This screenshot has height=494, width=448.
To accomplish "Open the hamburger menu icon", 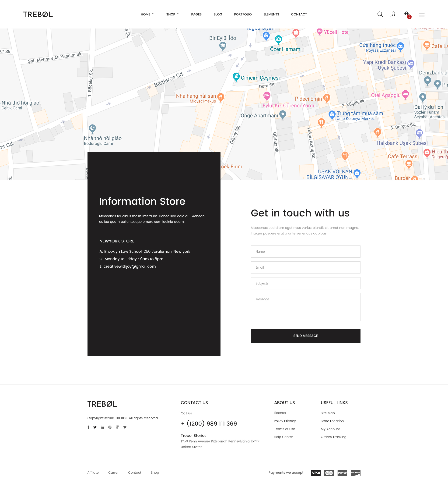I will (422, 15).
